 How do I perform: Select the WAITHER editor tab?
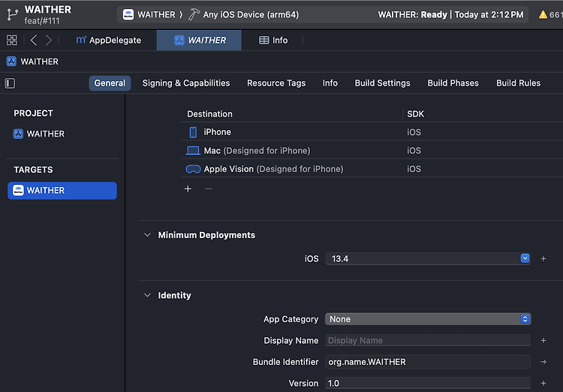tap(199, 41)
